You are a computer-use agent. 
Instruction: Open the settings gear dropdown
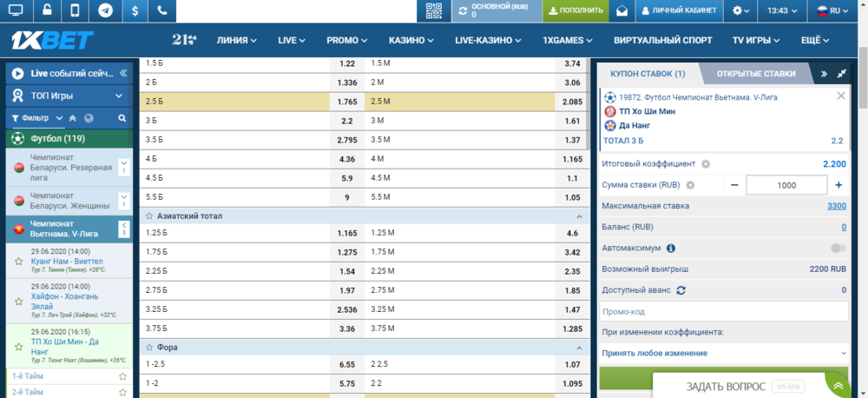click(x=740, y=10)
